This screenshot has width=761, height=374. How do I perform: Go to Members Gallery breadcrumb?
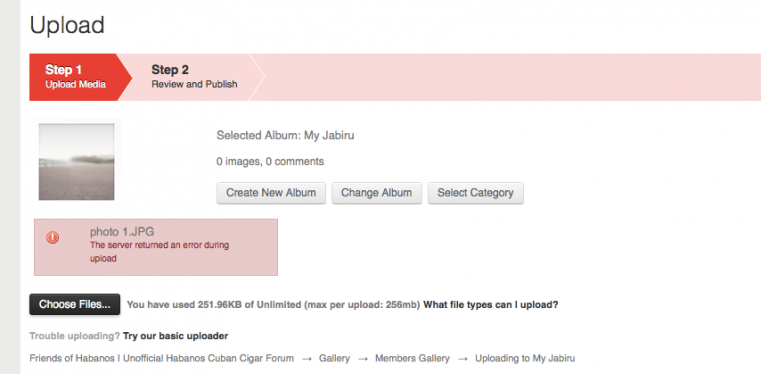412,358
